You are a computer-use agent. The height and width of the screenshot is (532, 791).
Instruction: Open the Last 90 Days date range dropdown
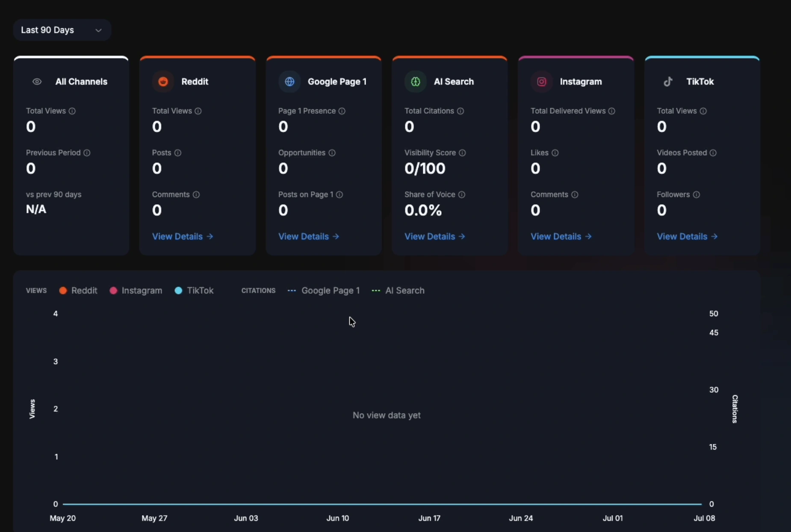(x=62, y=30)
